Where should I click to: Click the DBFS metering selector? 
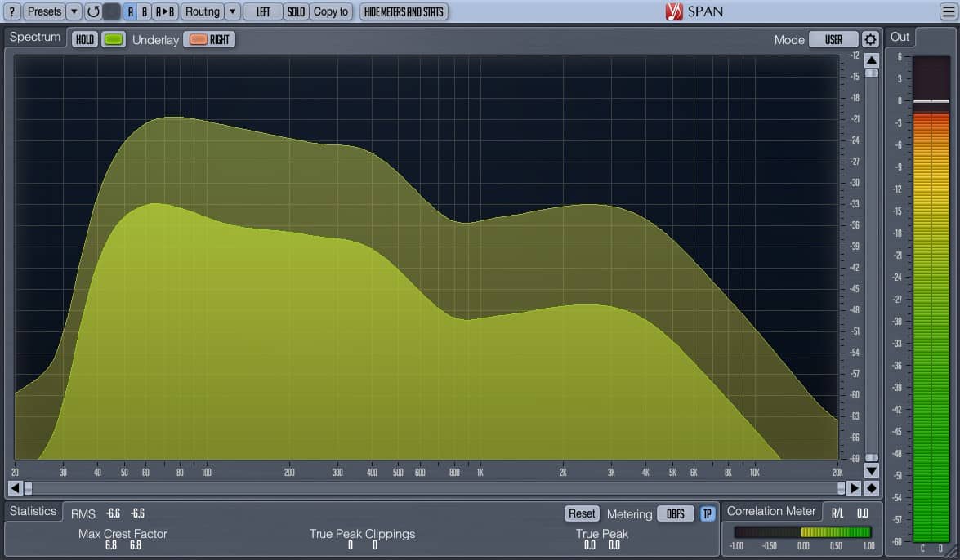[x=676, y=513]
